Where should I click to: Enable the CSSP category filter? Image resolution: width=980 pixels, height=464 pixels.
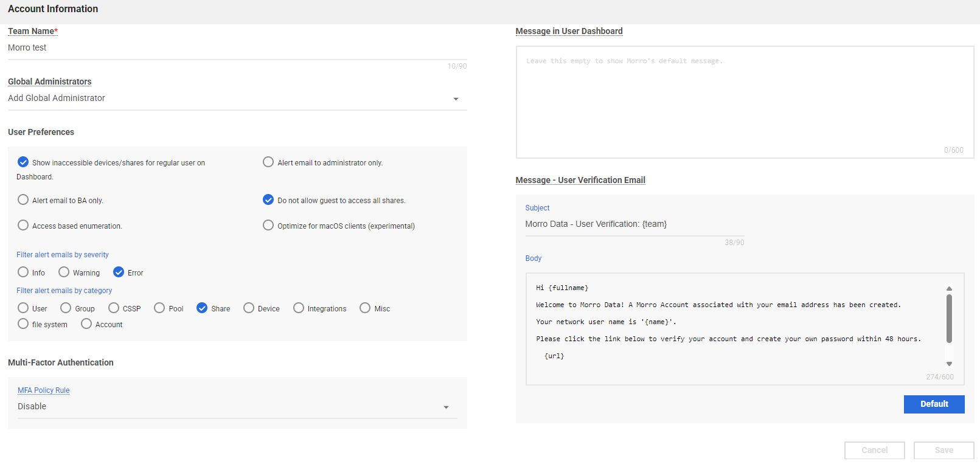114,308
